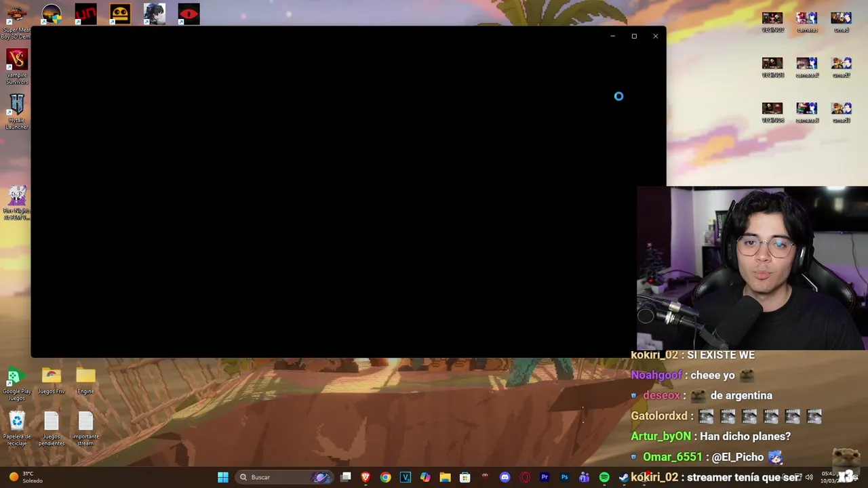
Task: Open the yellow robot face desktop shortcut
Action: [120, 14]
